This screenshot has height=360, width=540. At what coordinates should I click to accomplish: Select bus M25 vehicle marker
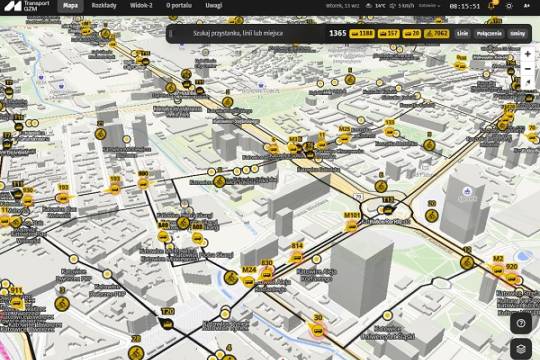pyautogui.click(x=344, y=139)
